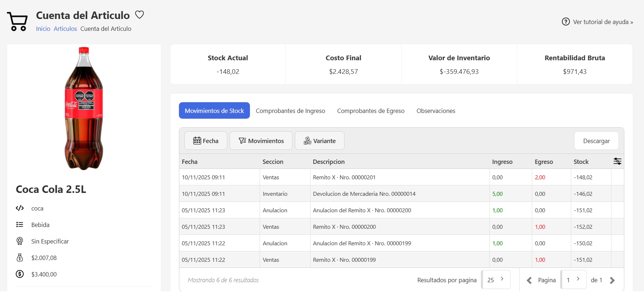Click the brand badge icon beside Sin Especificar
644x303 pixels.
click(x=20, y=241)
